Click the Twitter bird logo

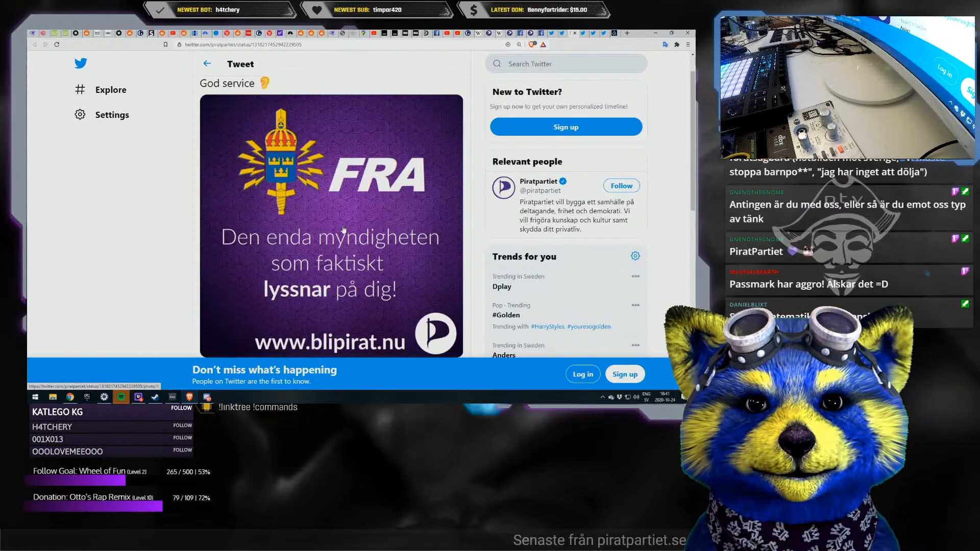81,63
